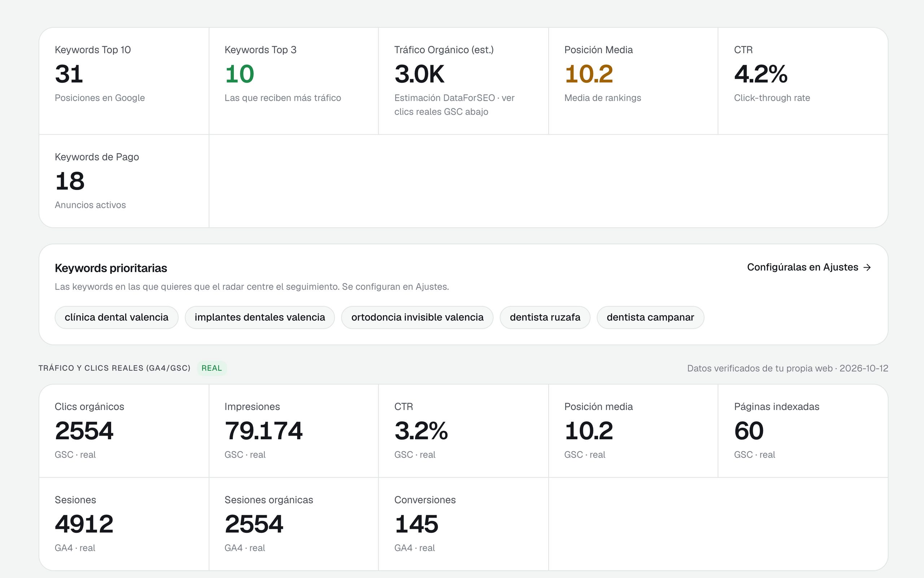Click the 'Click-through rate' caption
The height and width of the screenshot is (578, 924).
point(772,98)
